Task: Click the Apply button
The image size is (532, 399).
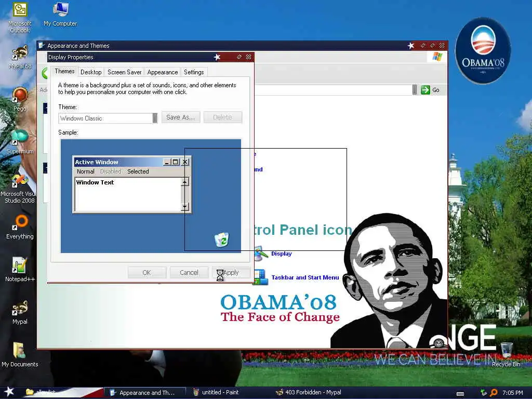Action: click(x=231, y=272)
